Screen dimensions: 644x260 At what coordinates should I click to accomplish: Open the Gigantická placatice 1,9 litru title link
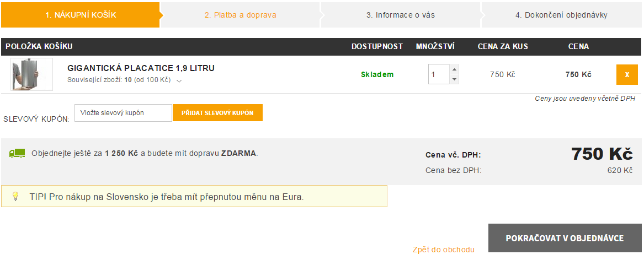141,68
